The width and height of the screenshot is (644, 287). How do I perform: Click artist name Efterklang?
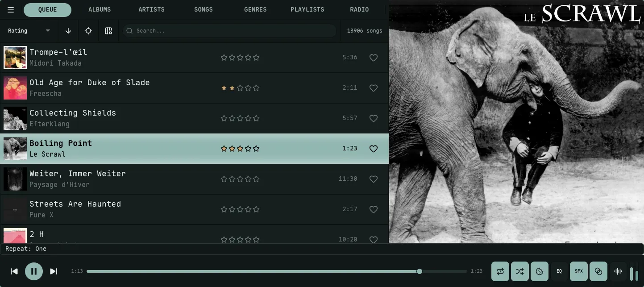(50, 124)
